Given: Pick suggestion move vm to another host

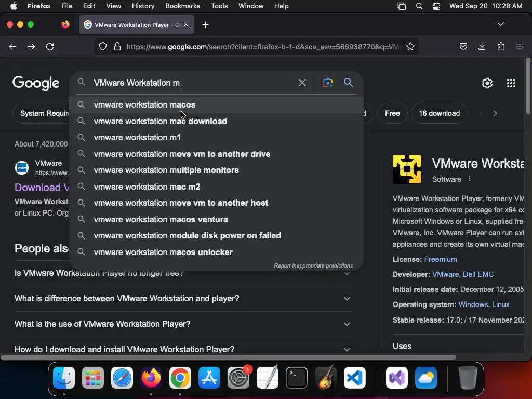Looking at the screenshot, I should (x=217, y=203).
